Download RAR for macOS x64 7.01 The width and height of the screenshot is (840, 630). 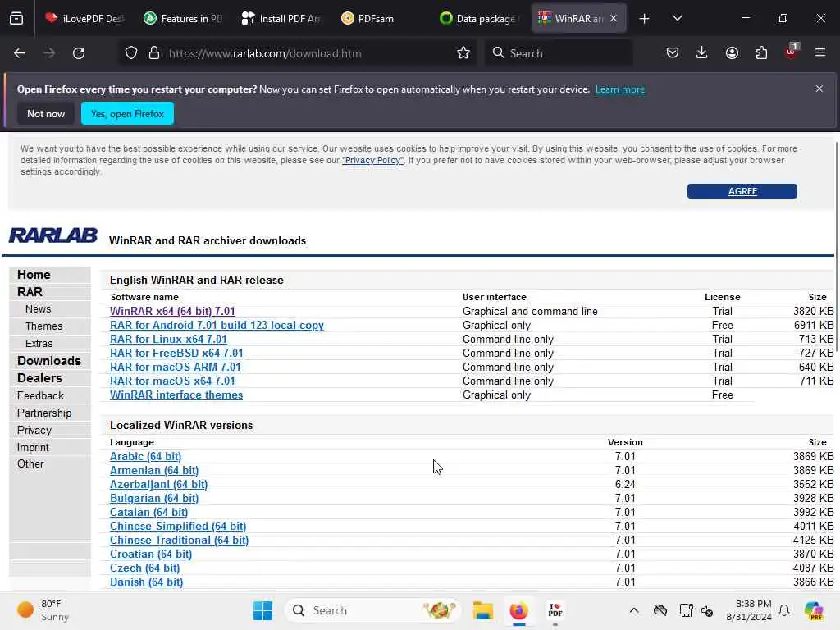click(x=172, y=381)
